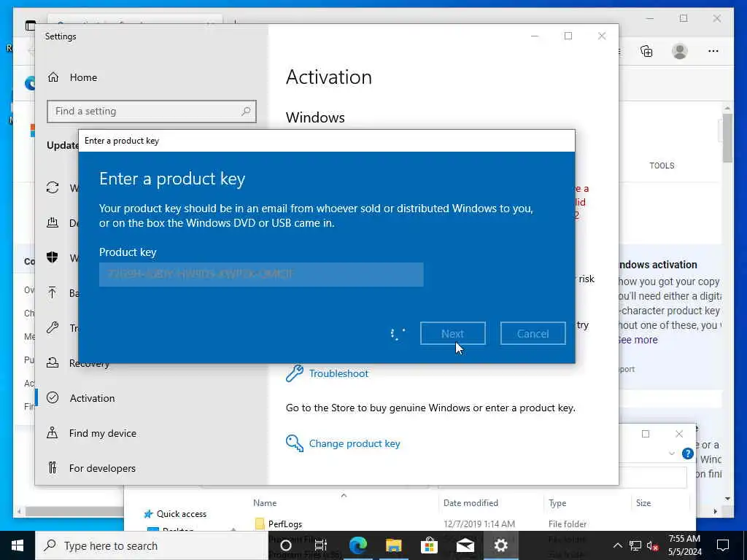747x560 pixels.
Task: Click the For developers tools icon
Action: click(53, 467)
